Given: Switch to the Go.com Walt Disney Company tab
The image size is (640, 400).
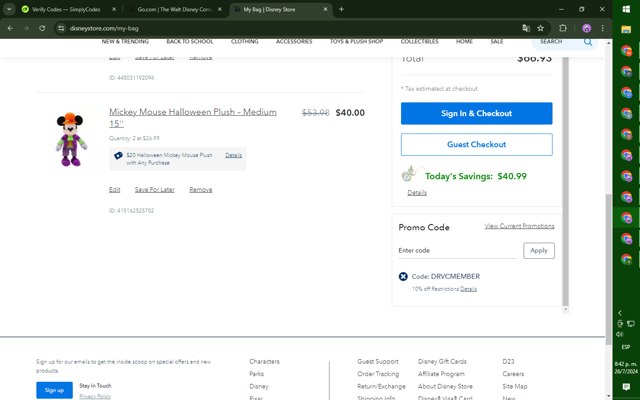Looking at the screenshot, I should point(173,9).
